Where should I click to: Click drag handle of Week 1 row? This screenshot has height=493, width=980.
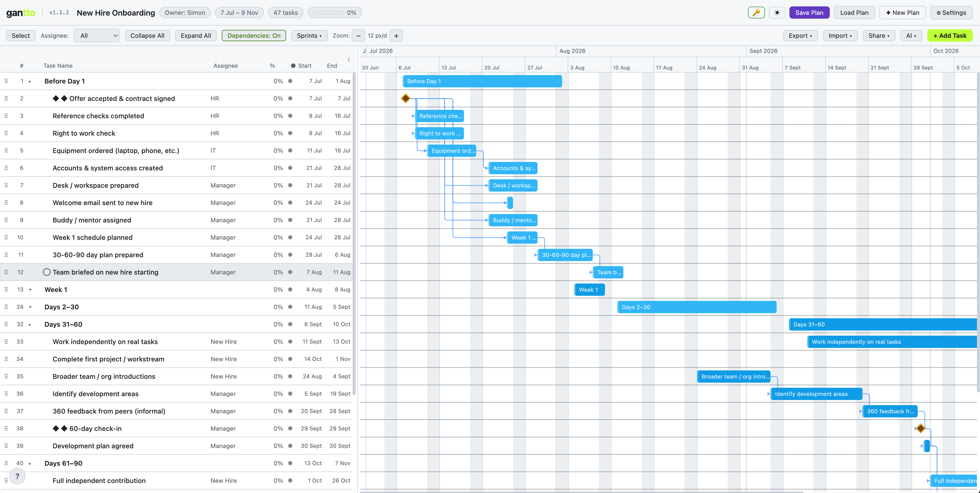6,289
